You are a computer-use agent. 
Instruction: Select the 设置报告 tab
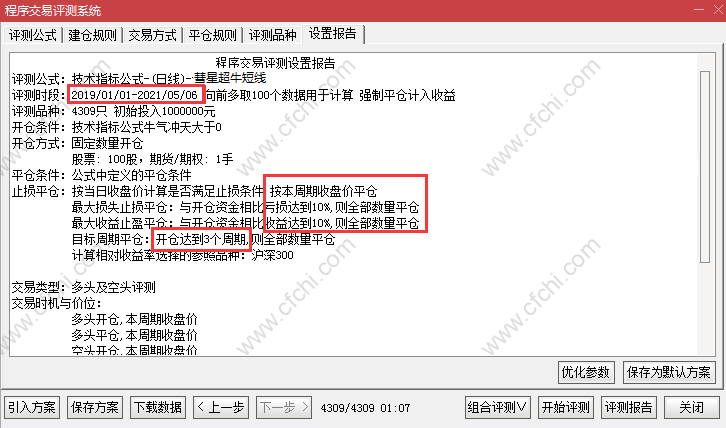click(333, 34)
